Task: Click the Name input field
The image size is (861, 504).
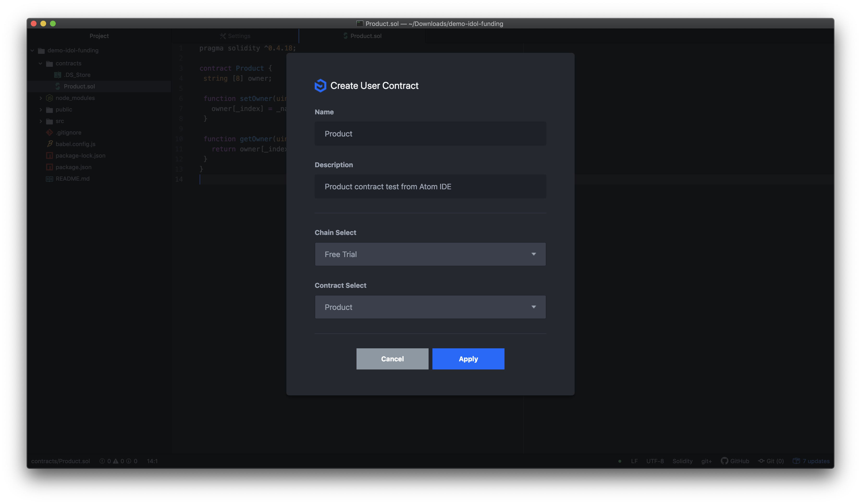Action: (430, 134)
